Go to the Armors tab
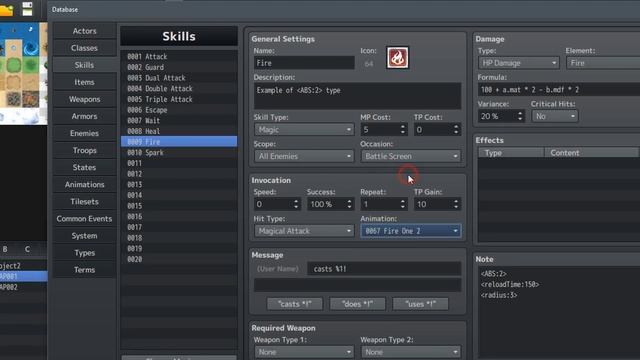Viewport: 640px width, 360px height. [84, 117]
